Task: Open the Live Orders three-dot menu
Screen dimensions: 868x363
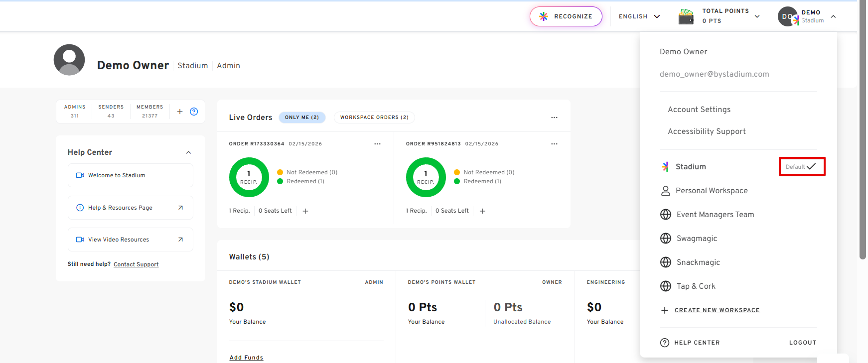Action: [554, 118]
